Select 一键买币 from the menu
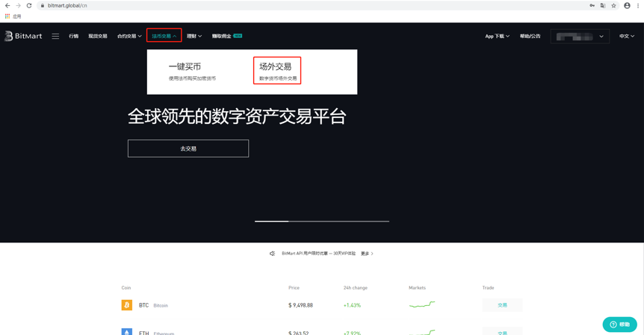 click(185, 70)
